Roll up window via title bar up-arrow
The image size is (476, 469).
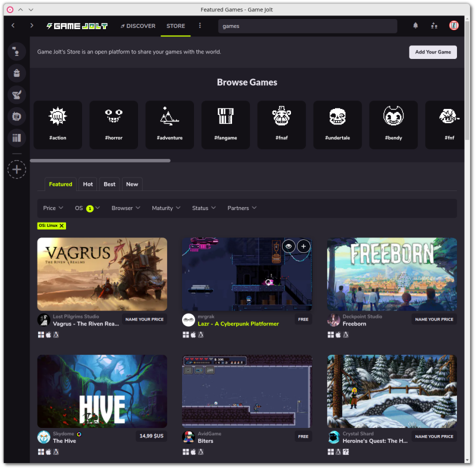tap(20, 10)
